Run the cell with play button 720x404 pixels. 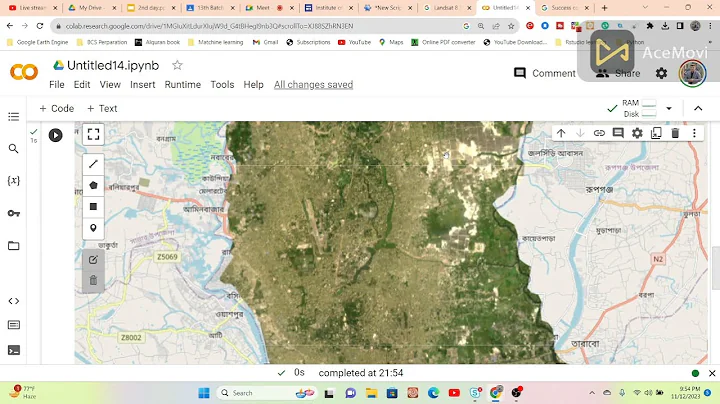tap(56, 135)
